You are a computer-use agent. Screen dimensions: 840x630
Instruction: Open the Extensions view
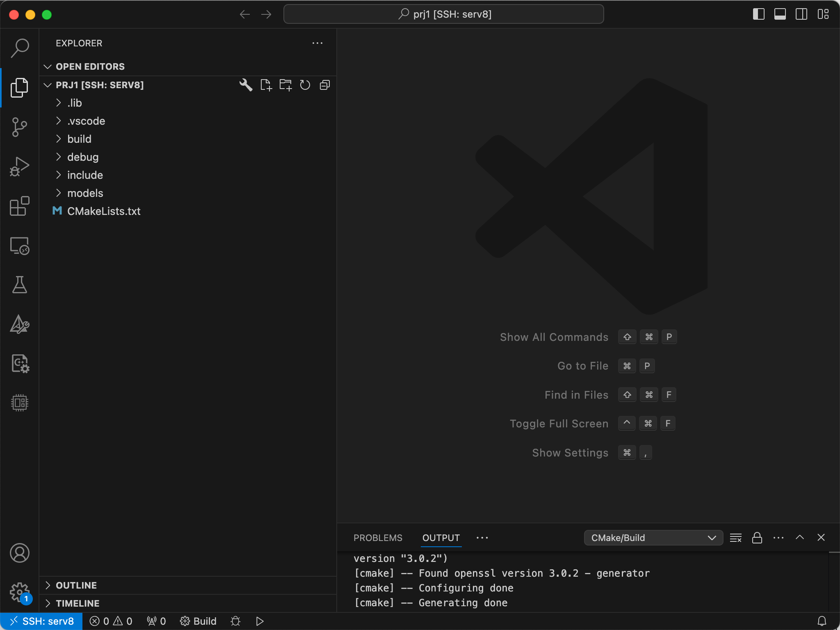tap(19, 206)
